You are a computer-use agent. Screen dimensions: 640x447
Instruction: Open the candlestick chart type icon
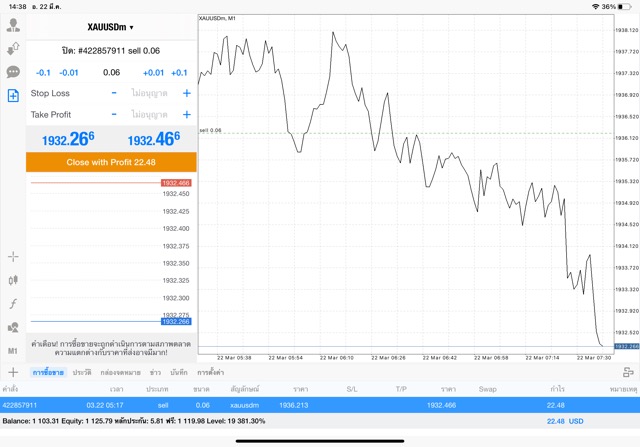(x=13, y=281)
